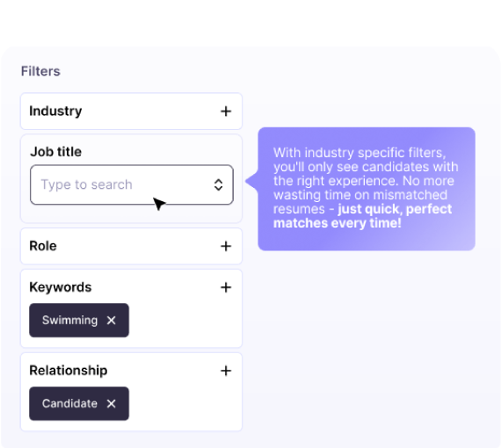Click the Filters panel title

click(40, 71)
